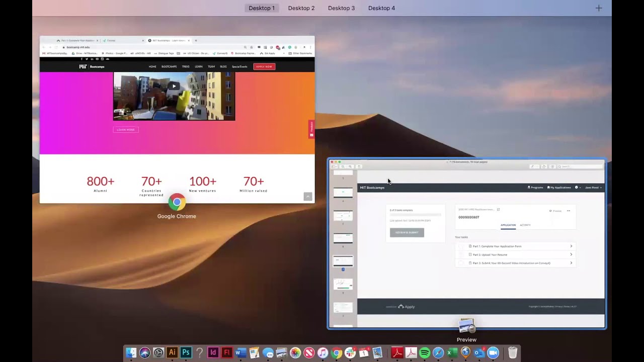Image resolution: width=644 pixels, height=362 pixels.
Task: Open the Jane Rossi account dropdown
Action: click(x=593, y=188)
